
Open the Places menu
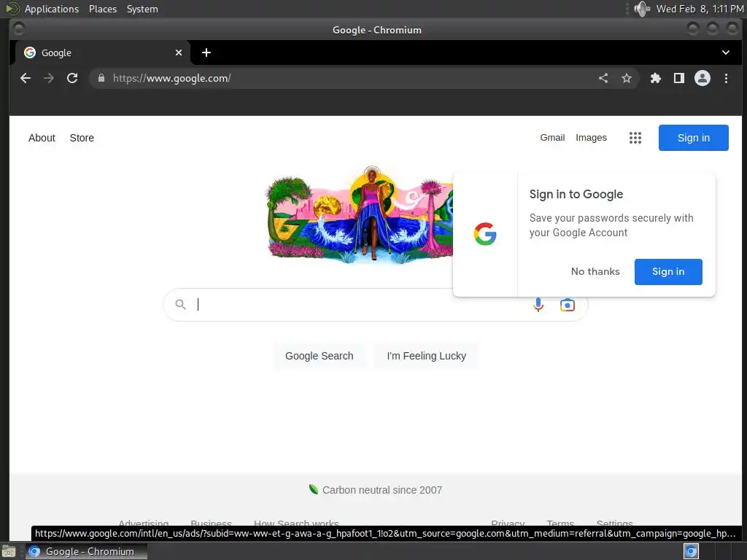click(102, 9)
